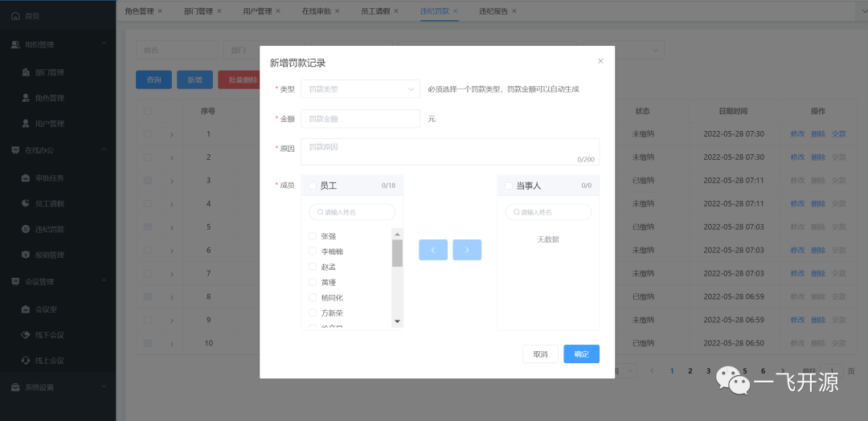Click move-right arrow transfer button

467,250
